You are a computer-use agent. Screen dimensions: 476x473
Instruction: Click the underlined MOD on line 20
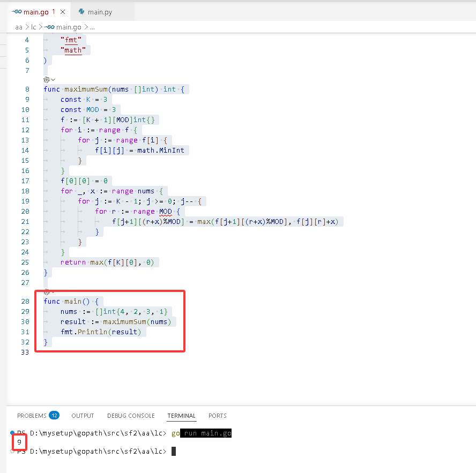click(x=166, y=212)
